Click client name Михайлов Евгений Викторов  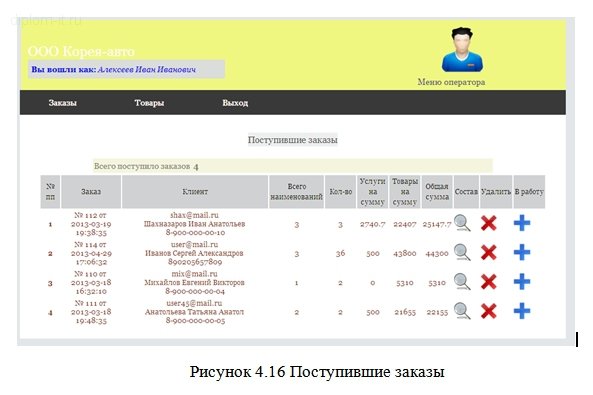pos(194,282)
